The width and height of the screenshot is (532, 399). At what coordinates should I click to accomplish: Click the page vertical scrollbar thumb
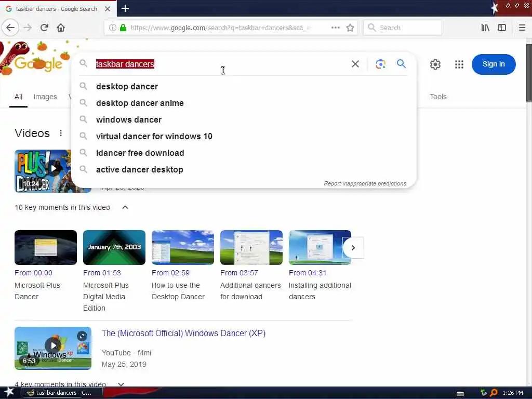(529, 72)
